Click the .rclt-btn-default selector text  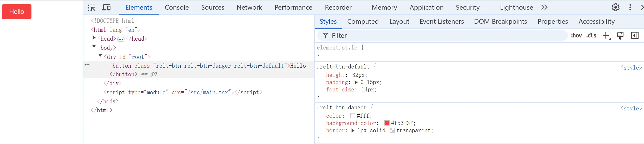343,67
